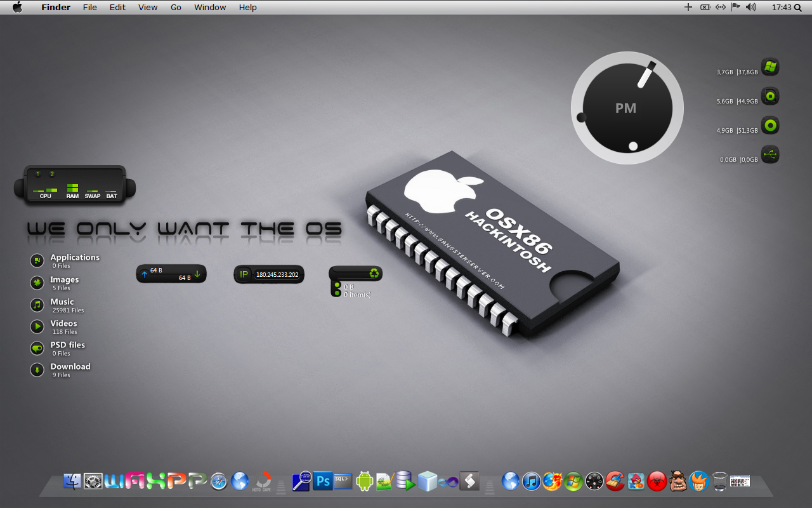Viewport: 812px width, 508px height.
Task: Open the notepad with pencil dock icon
Action: (385, 481)
